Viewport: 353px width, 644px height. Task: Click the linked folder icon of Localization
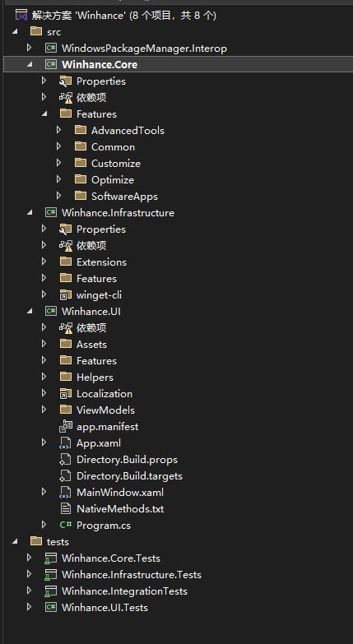66,393
